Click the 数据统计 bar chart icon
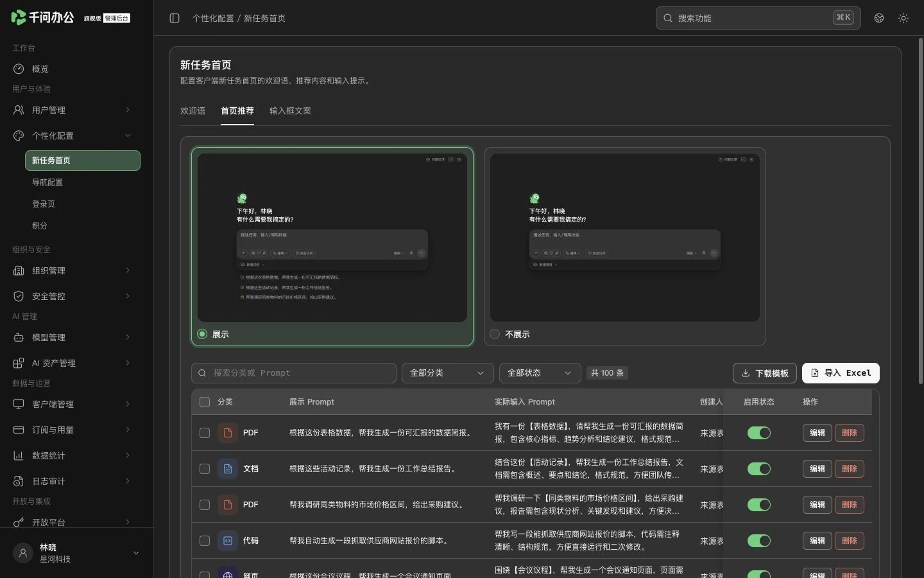The width and height of the screenshot is (924, 578). (19, 455)
